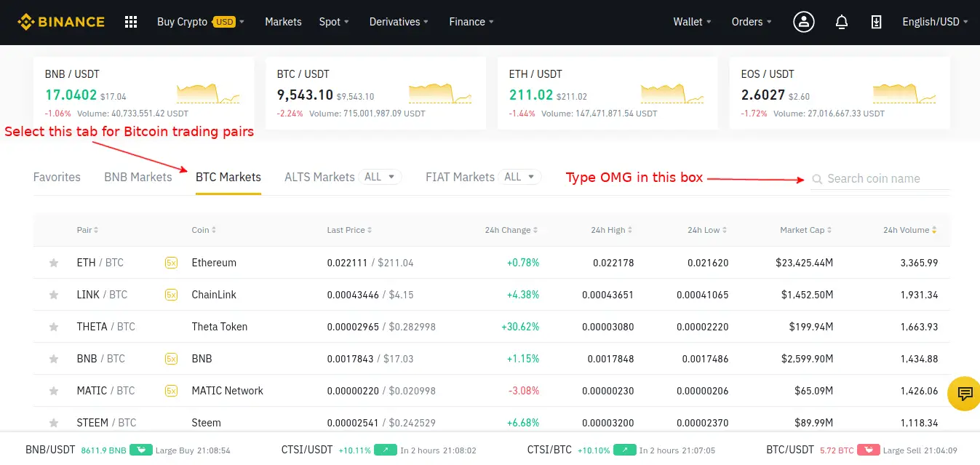Sort the table by Coin column
The height and width of the screenshot is (465, 980).
[x=203, y=230]
